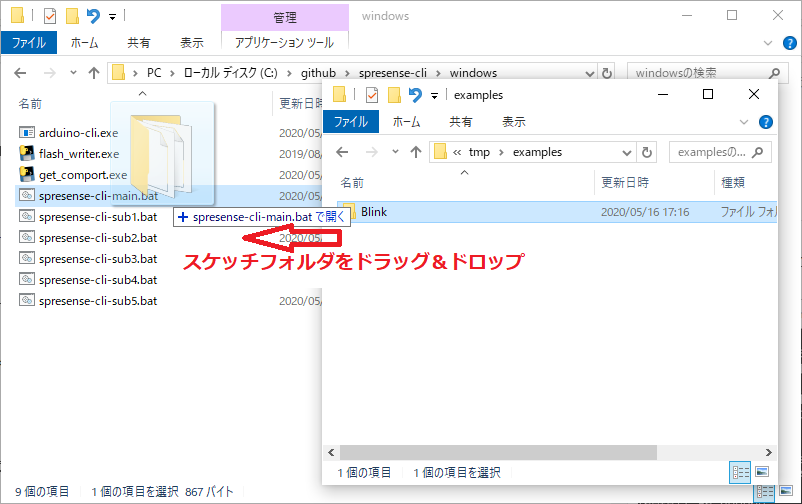Image resolution: width=802 pixels, height=504 pixels.
Task: Open the ファイル tab in the examples window
Action: pyautogui.click(x=351, y=122)
